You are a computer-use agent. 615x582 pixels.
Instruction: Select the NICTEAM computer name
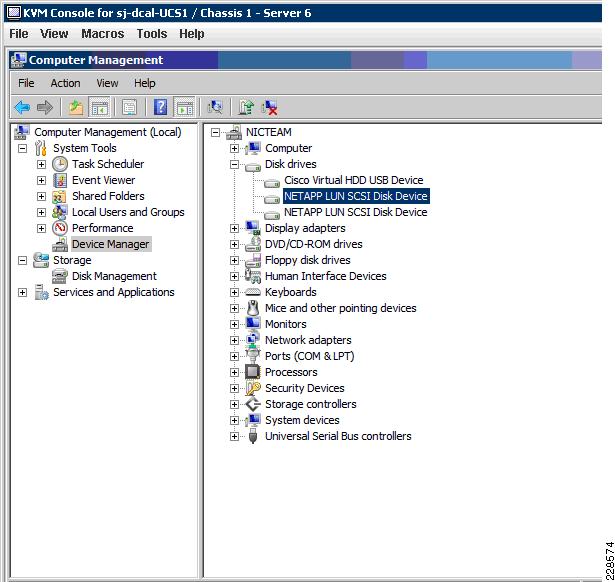pos(269,132)
